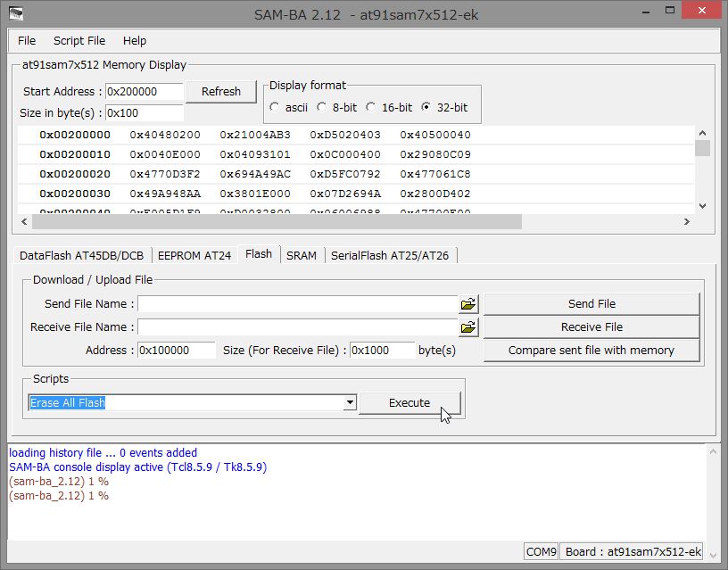Click the Size (For Receive File) field
Screen dimensions: 728x570
(x=382, y=351)
